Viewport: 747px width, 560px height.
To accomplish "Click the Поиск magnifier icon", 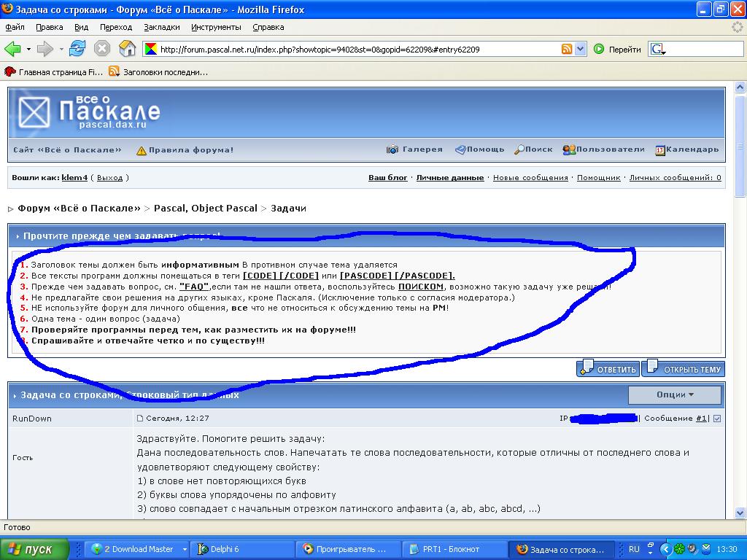I will 519,149.
